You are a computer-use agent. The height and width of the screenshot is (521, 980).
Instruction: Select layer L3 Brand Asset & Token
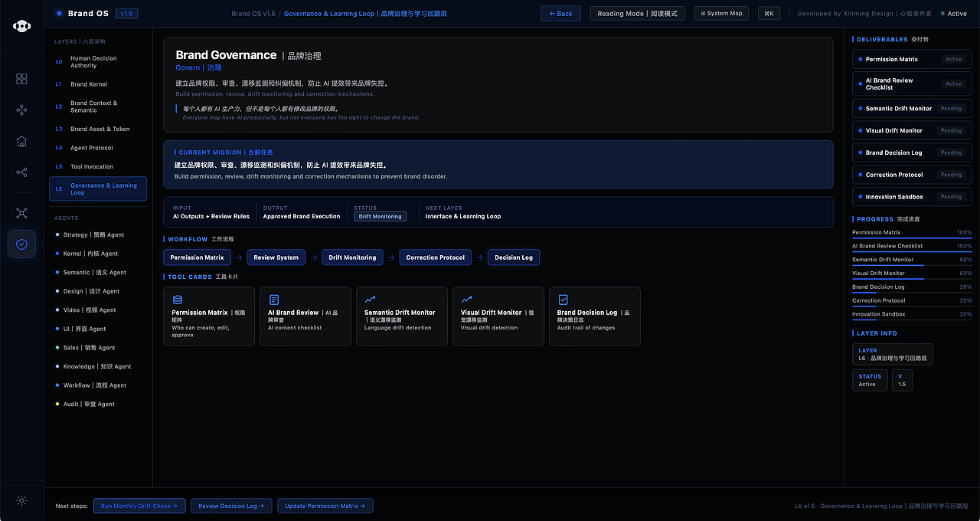click(98, 129)
